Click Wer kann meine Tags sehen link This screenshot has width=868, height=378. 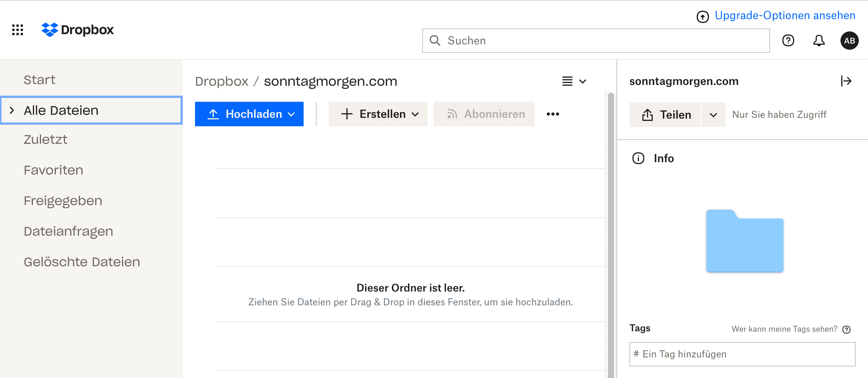point(784,329)
